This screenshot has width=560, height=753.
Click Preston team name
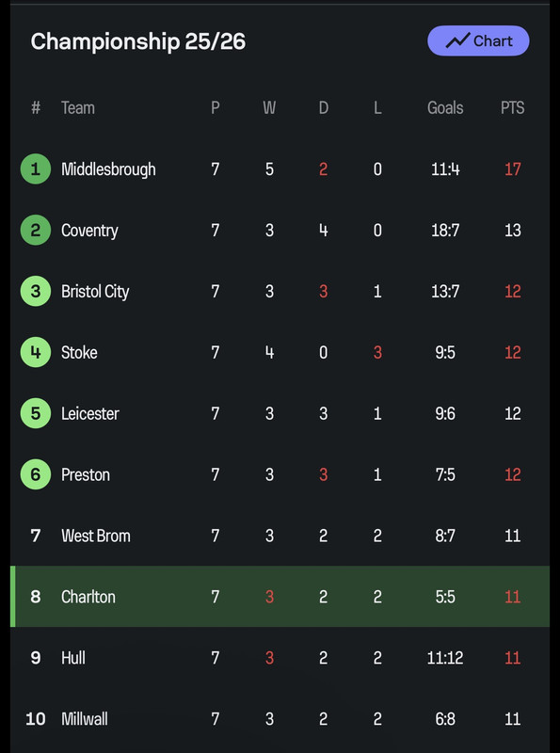(x=86, y=474)
